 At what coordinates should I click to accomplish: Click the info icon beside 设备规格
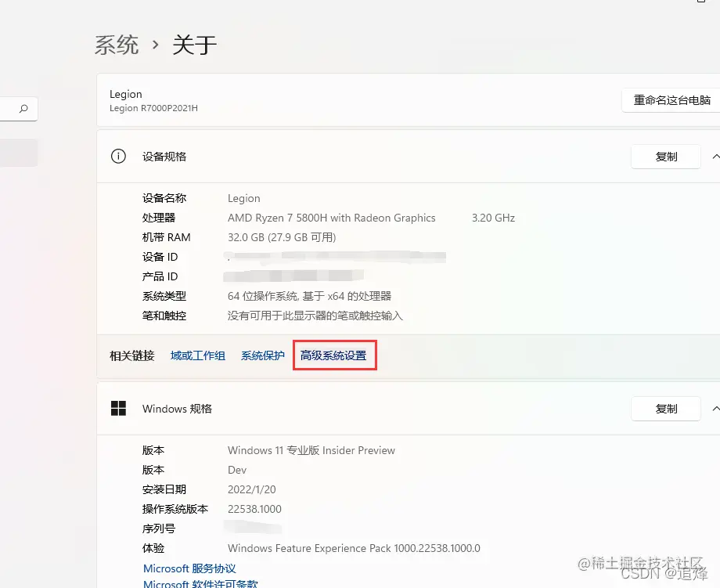[118, 157]
